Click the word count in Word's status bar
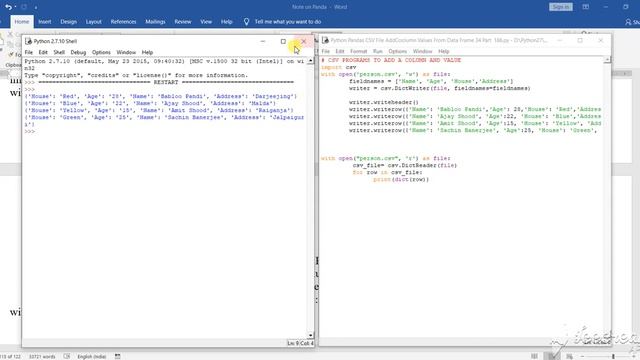 click(x=42, y=356)
